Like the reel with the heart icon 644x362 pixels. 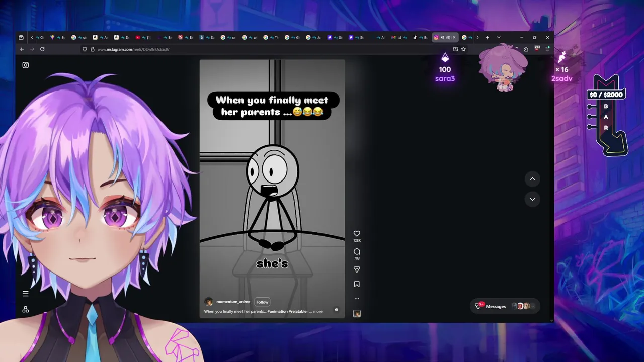coord(357,234)
